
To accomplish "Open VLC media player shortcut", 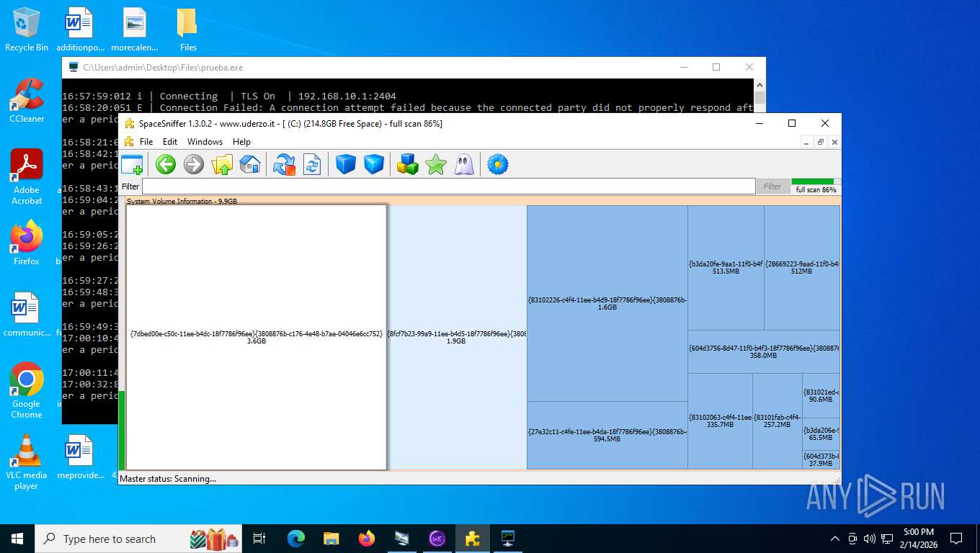I will click(27, 462).
